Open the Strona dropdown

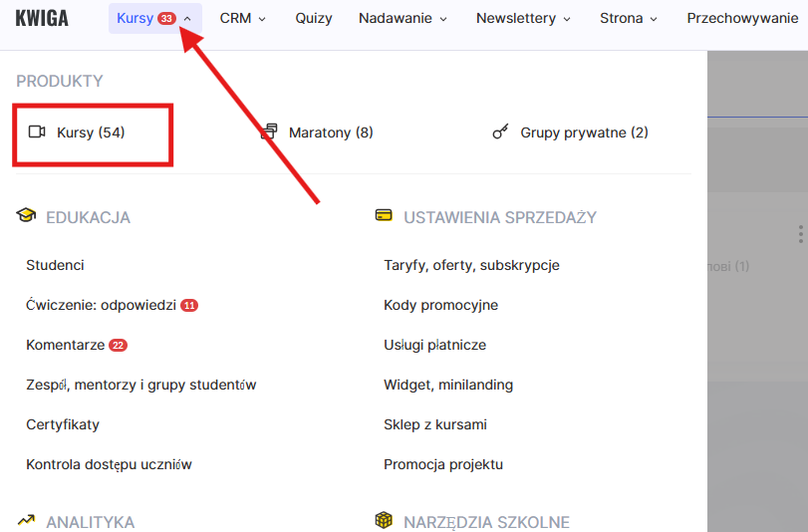[629, 18]
